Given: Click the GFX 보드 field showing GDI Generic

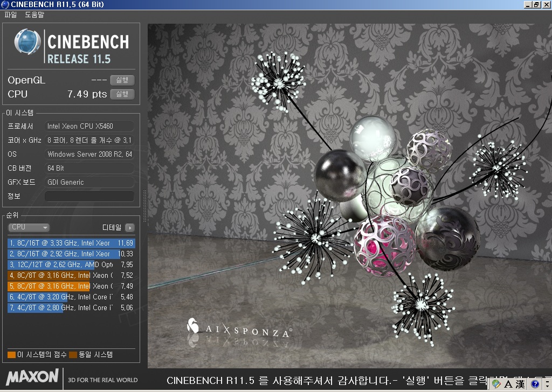Looking at the screenshot, I should (x=89, y=183).
